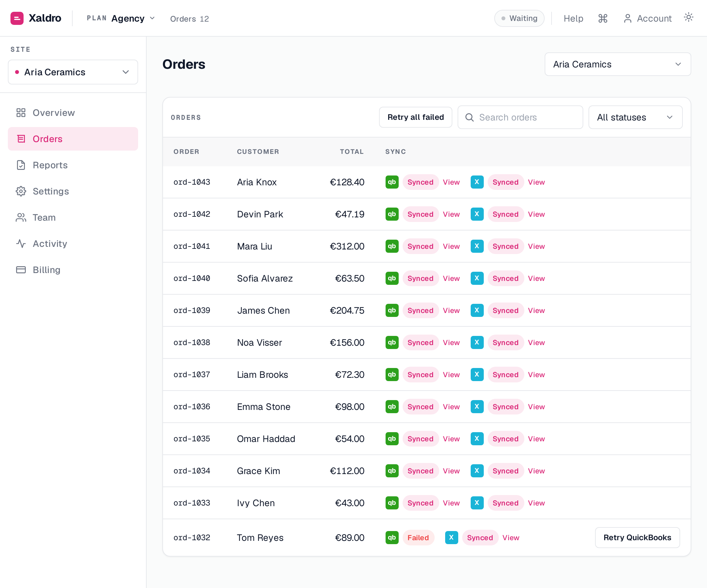The width and height of the screenshot is (707, 588).
Task: Click Xero icon for ord-1035
Action: pos(477,438)
